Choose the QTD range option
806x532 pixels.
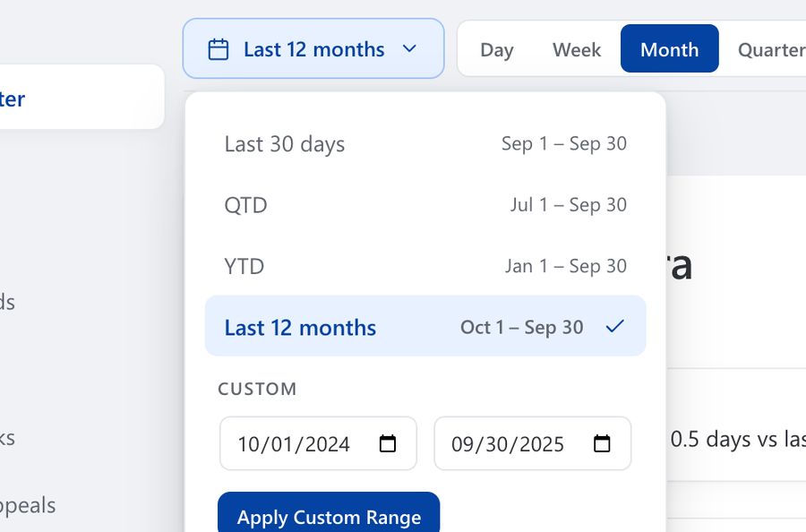(x=425, y=205)
